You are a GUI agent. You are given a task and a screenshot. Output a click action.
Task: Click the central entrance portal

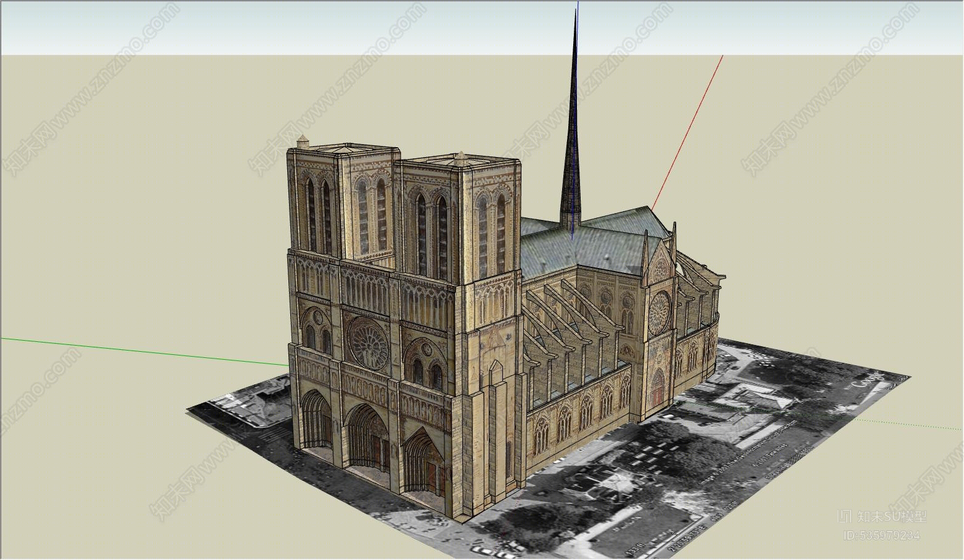pyautogui.click(x=367, y=439)
